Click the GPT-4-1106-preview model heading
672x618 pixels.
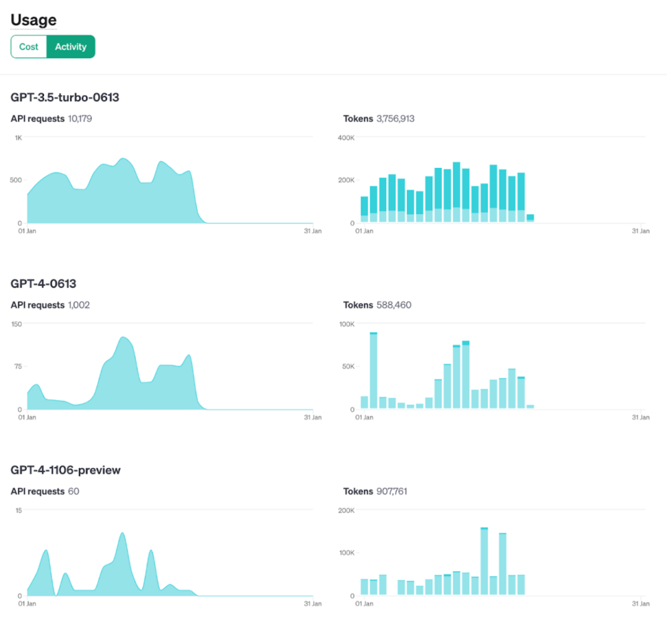(65, 470)
